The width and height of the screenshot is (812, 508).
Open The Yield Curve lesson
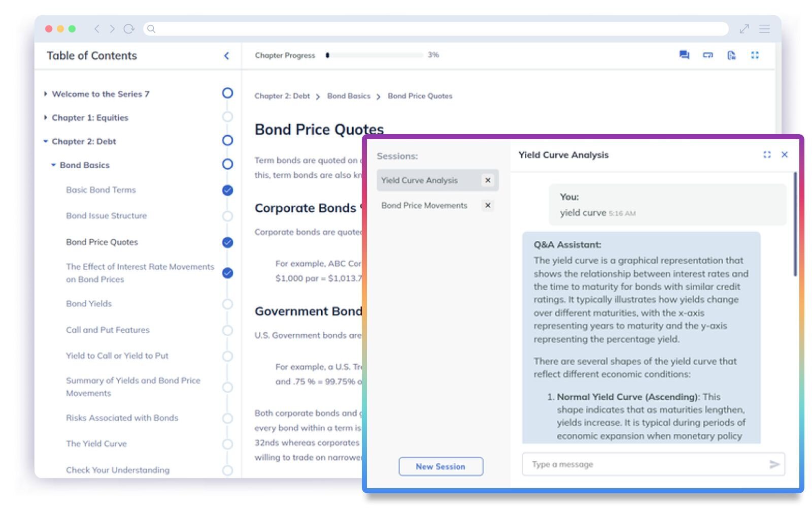click(x=96, y=443)
